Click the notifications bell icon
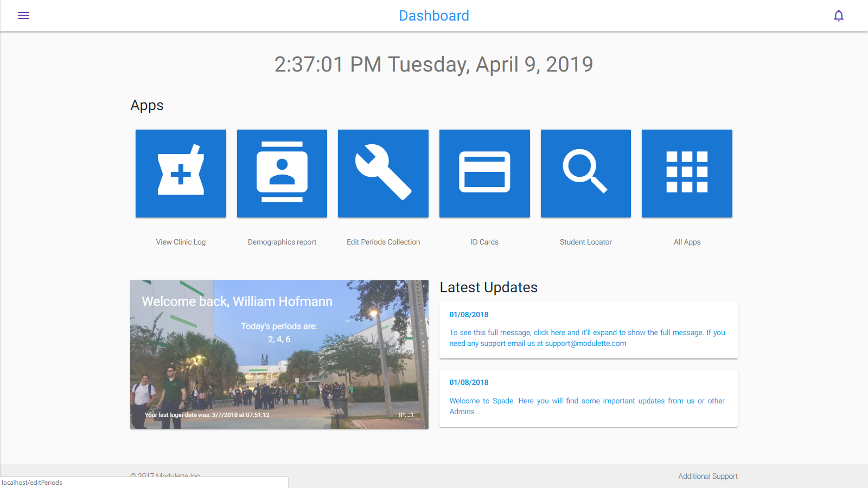This screenshot has width=868, height=488. 838,16
